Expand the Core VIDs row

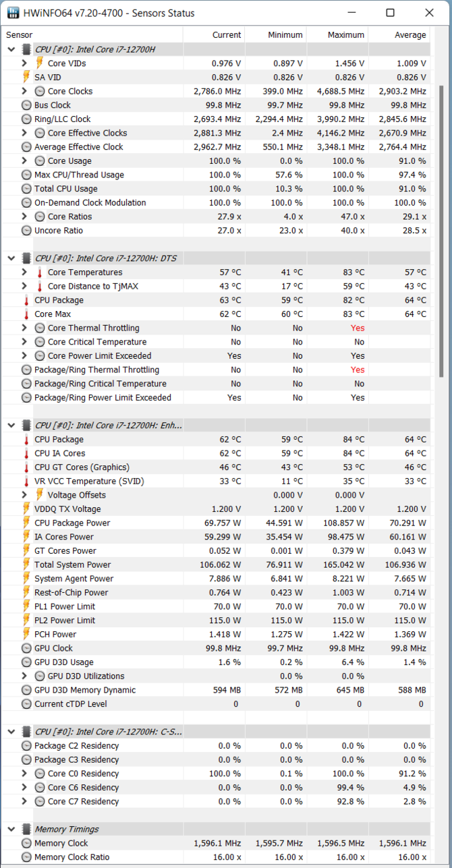(x=24, y=63)
